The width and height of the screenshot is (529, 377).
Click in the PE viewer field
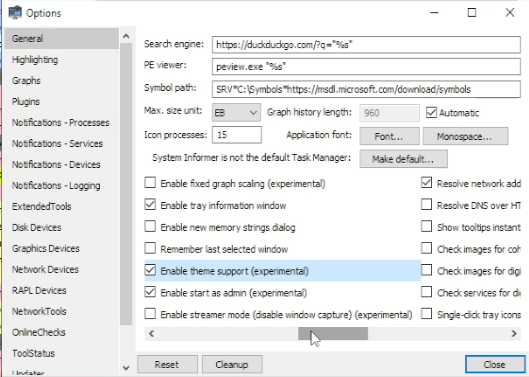366,66
